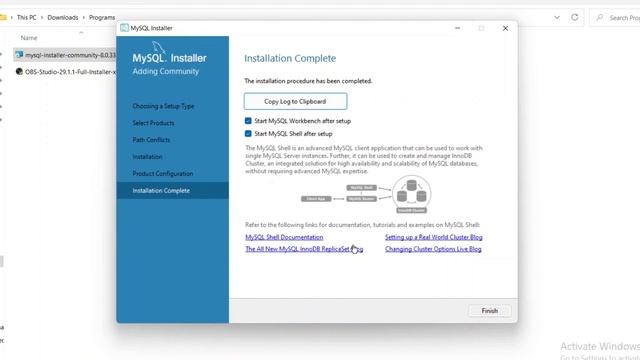Refresh the Explorer folder view
Screen dimensions: 640x360
575,17
